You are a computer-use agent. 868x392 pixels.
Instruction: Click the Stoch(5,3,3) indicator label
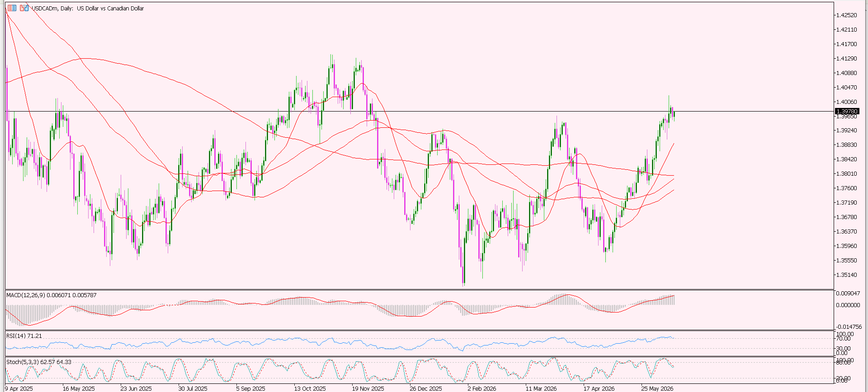tap(39, 362)
